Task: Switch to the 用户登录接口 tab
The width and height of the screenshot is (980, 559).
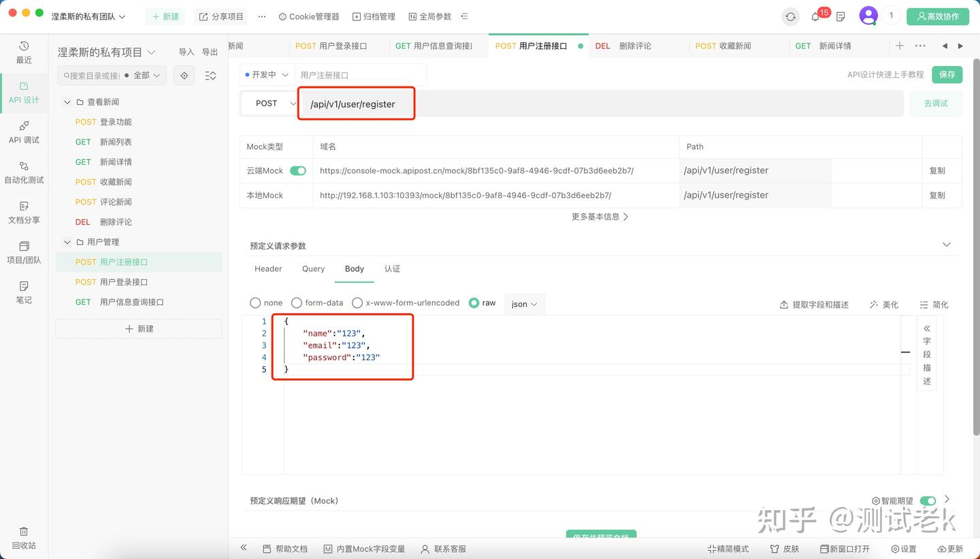Action: coord(331,46)
